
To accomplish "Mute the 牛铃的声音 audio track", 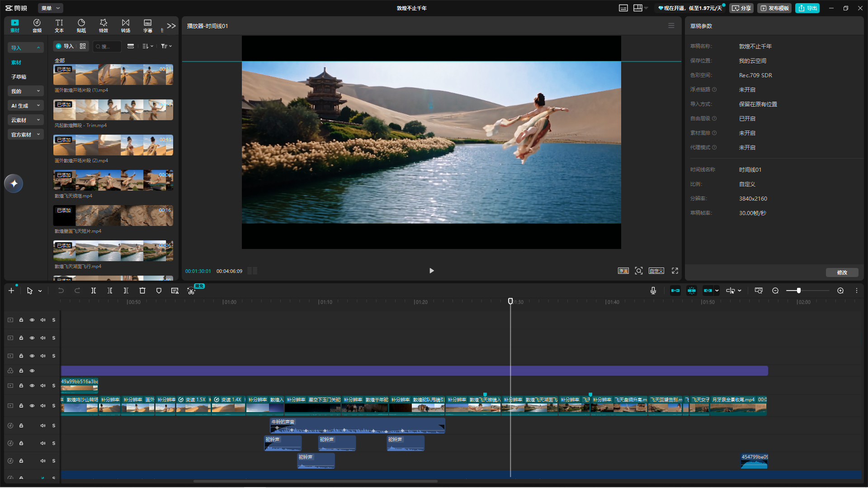I will pos(43,426).
